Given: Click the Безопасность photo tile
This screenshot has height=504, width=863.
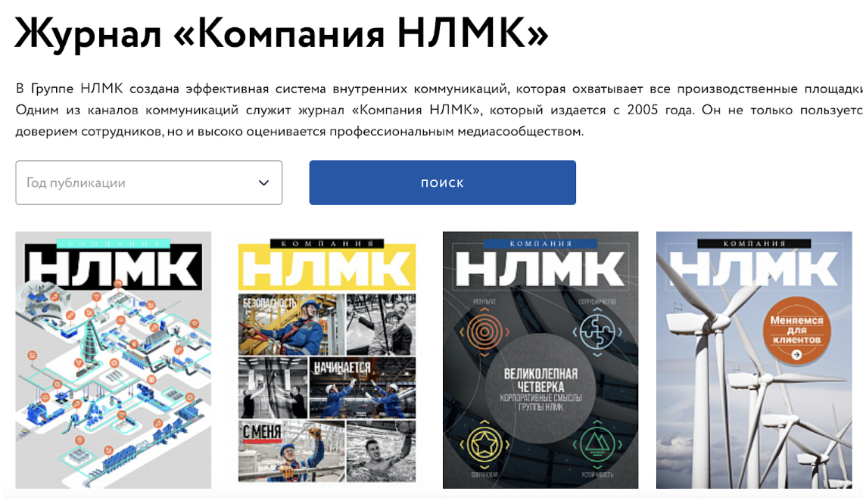Looking at the screenshot, I should pyautogui.click(x=291, y=324).
